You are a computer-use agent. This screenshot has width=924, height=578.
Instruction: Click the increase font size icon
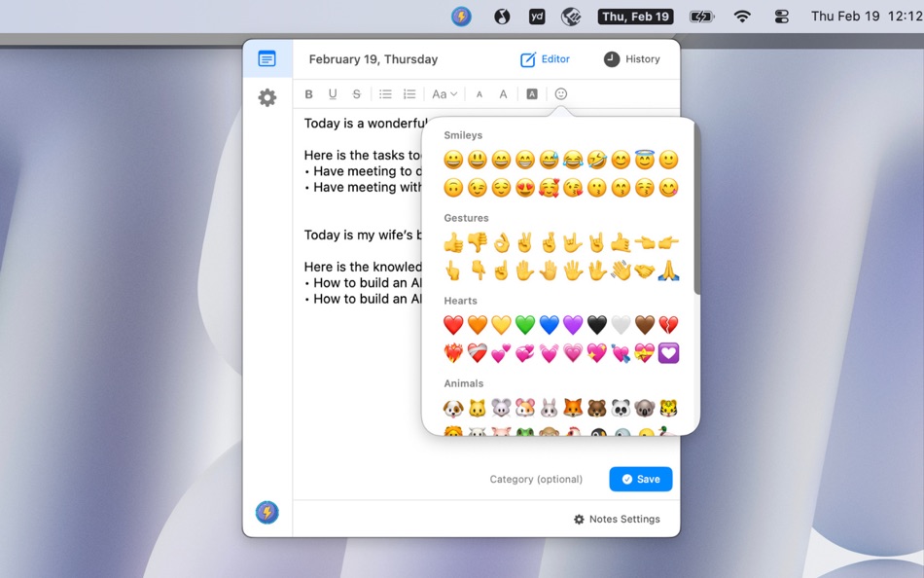[503, 93]
